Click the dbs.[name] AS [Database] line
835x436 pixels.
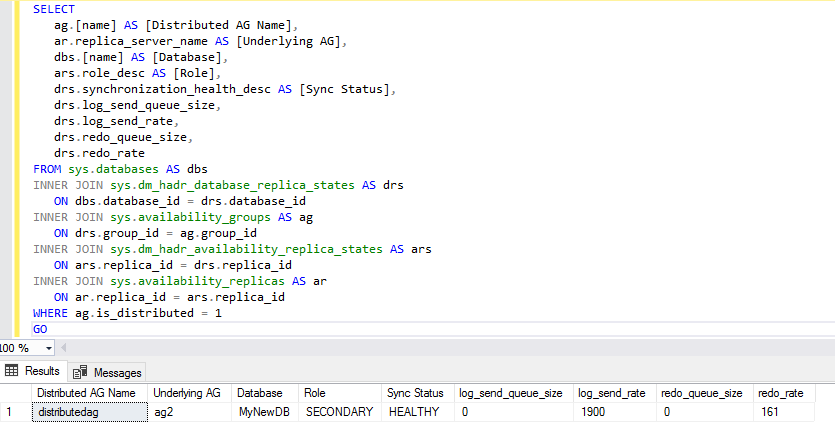tap(141, 57)
